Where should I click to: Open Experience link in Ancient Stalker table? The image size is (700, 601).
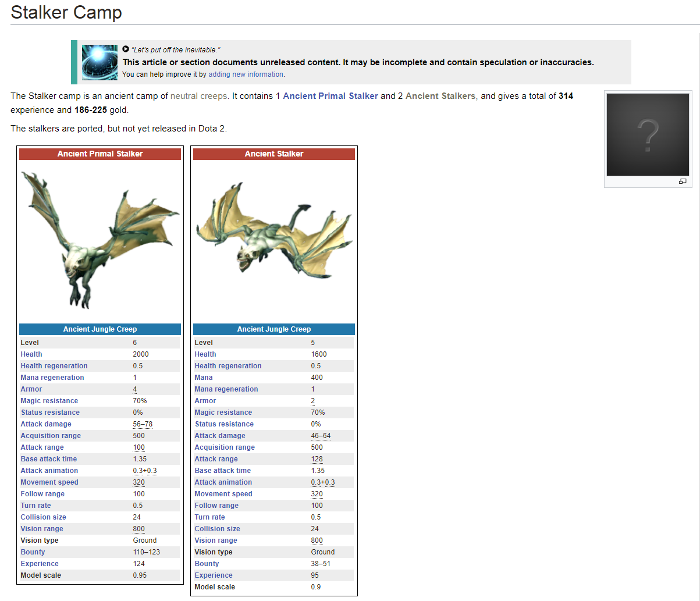coord(214,575)
